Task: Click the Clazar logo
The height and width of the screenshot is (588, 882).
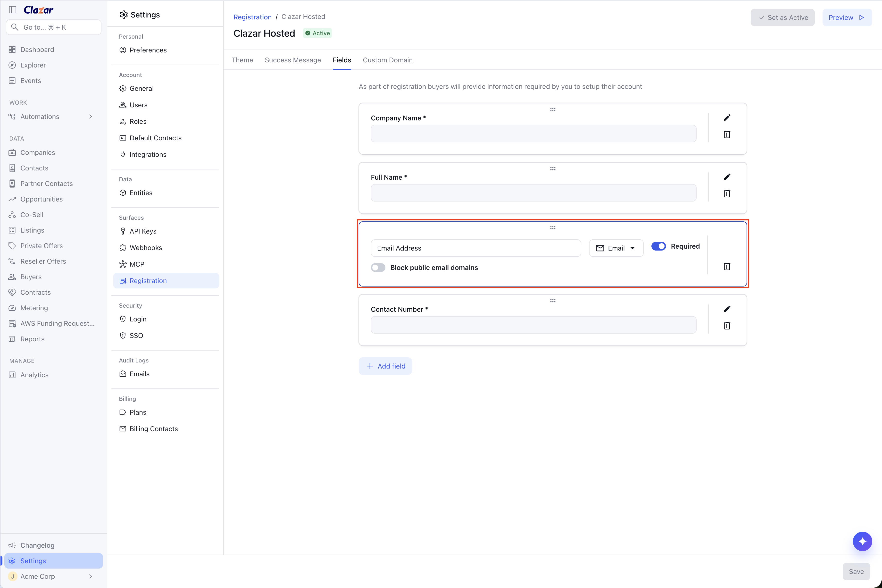Action: pos(38,10)
